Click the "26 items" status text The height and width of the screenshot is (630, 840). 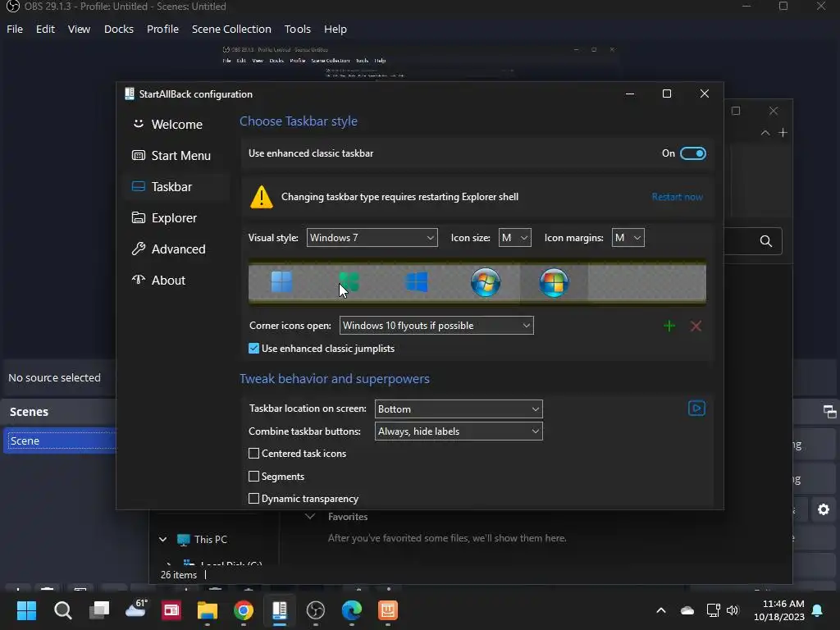(x=178, y=575)
